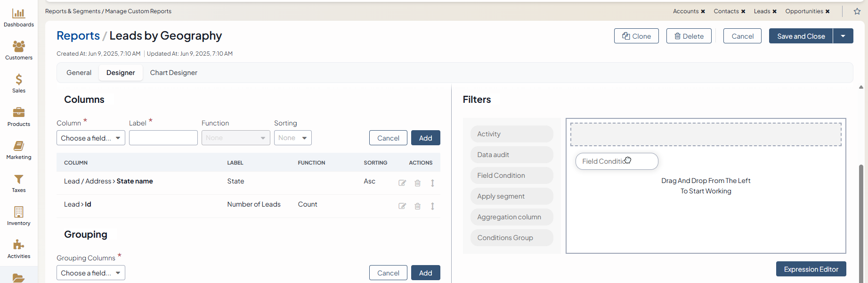The height and width of the screenshot is (283, 868).
Task: Click into the Label input field
Action: point(163,138)
